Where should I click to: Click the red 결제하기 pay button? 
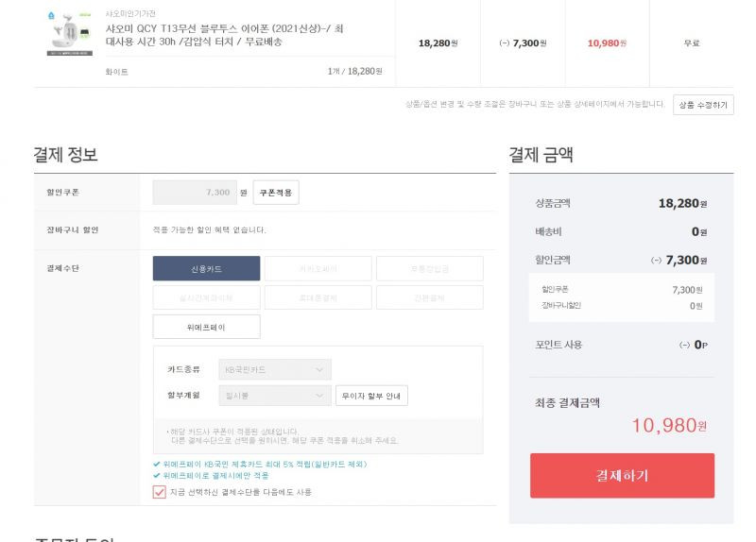tap(622, 476)
